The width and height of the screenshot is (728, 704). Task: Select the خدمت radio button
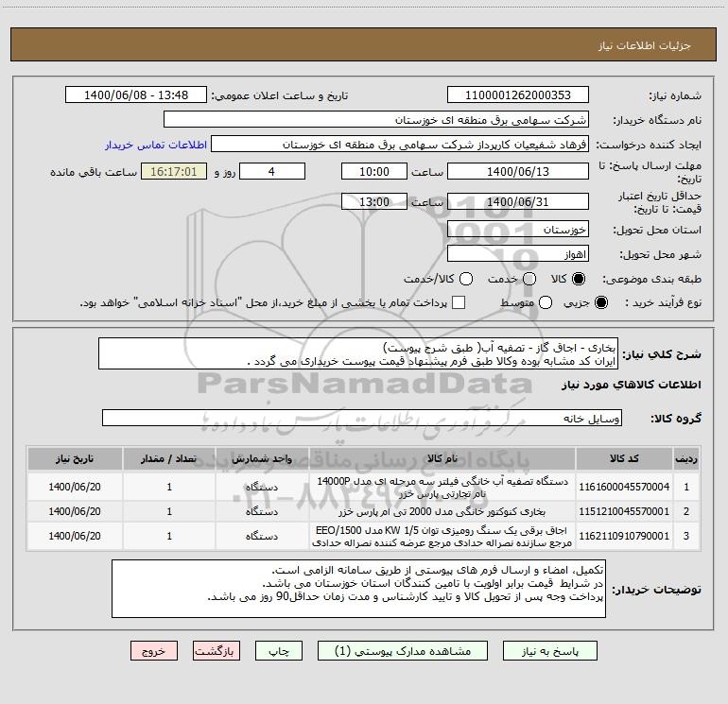pyautogui.click(x=529, y=279)
